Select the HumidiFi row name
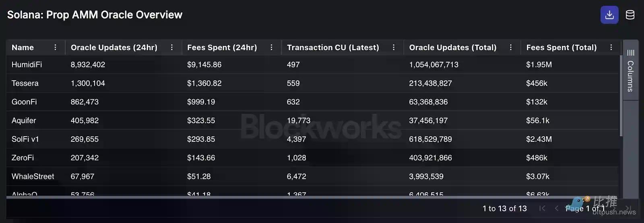This screenshot has height=223, width=644. (x=27, y=65)
